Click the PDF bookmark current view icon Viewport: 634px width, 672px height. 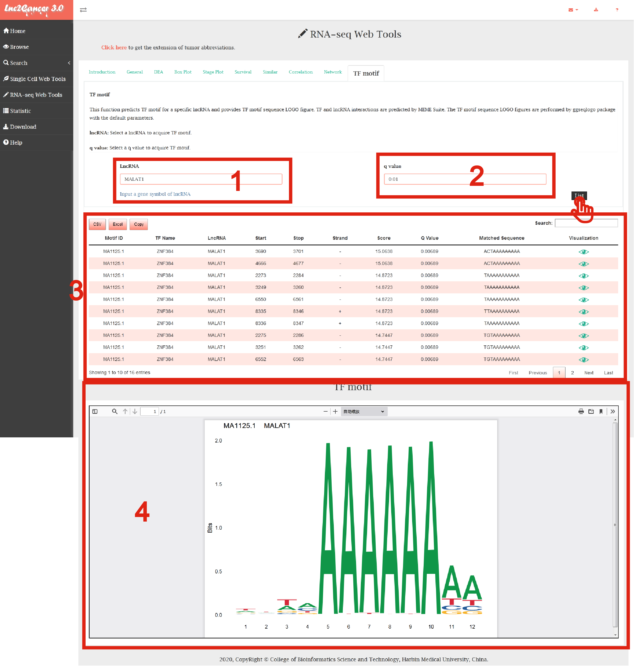[601, 411]
